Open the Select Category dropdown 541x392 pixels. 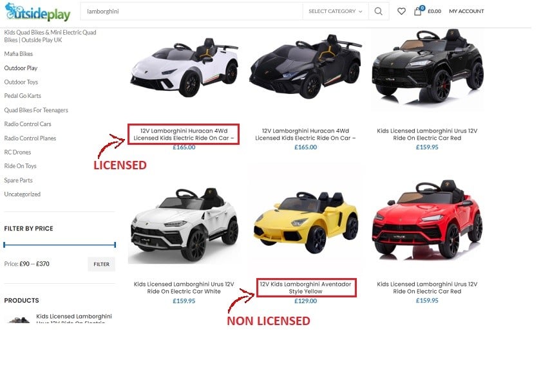[336, 12]
